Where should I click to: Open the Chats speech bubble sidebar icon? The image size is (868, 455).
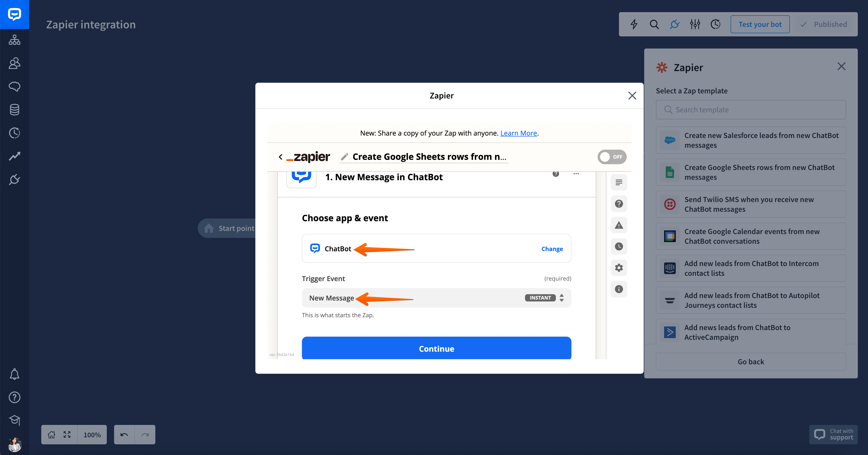coord(15,86)
